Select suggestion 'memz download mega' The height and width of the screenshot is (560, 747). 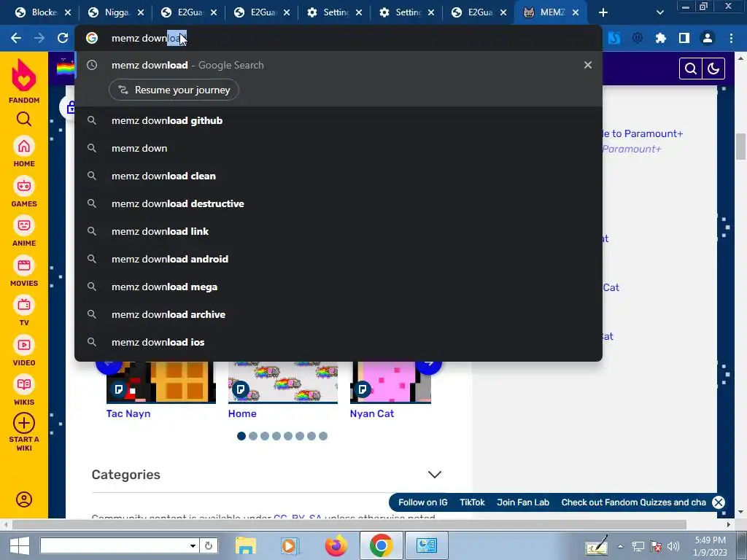click(x=338, y=287)
